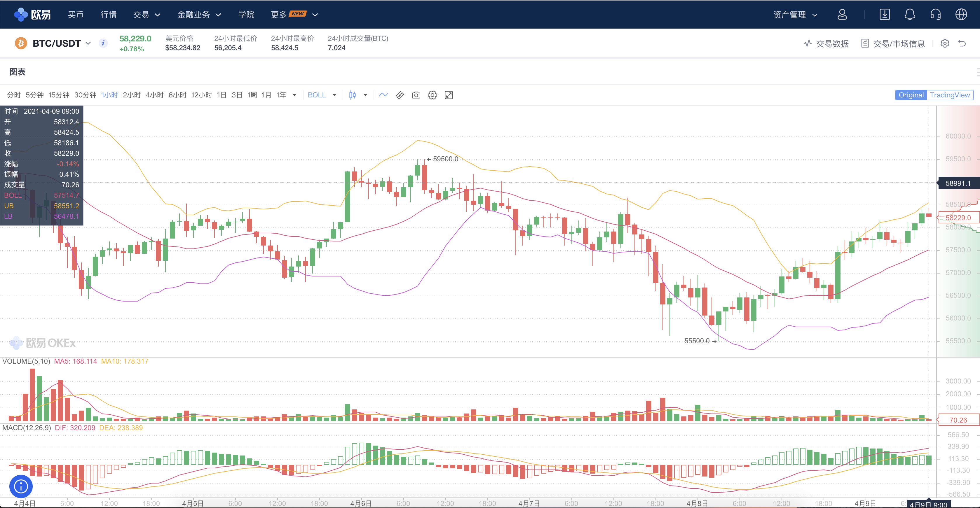Click the candlestick chart type icon
The width and height of the screenshot is (980, 508).
(x=352, y=95)
